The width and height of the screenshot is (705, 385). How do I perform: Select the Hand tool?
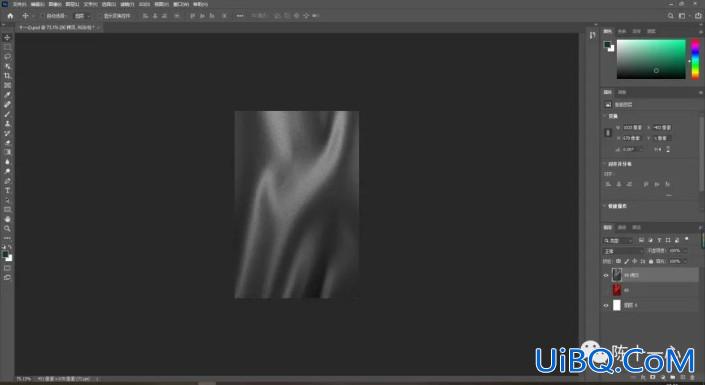(7, 219)
